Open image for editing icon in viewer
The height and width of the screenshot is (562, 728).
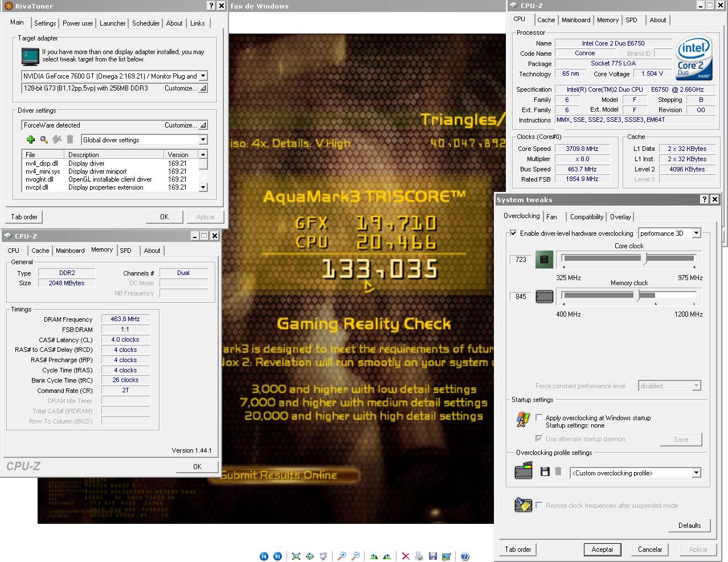(x=447, y=556)
